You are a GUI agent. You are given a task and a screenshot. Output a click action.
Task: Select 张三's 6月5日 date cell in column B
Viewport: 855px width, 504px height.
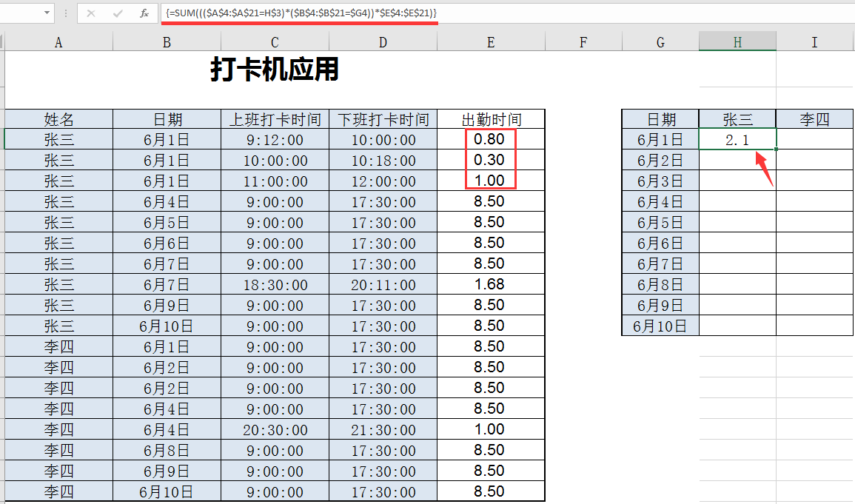pos(167,222)
